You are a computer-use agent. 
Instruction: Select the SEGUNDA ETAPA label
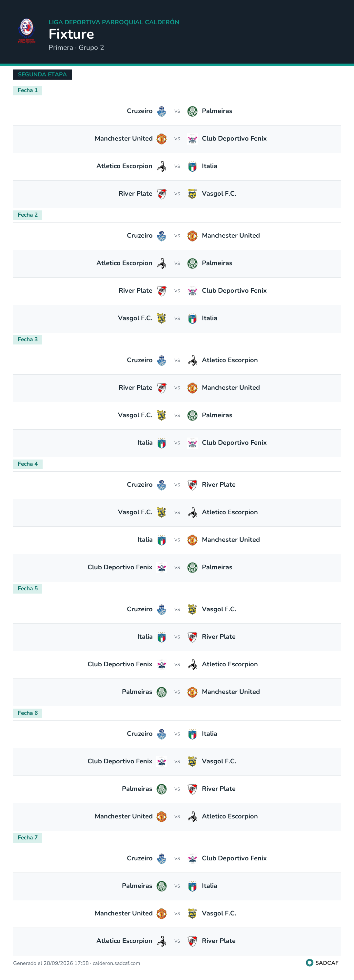point(42,75)
